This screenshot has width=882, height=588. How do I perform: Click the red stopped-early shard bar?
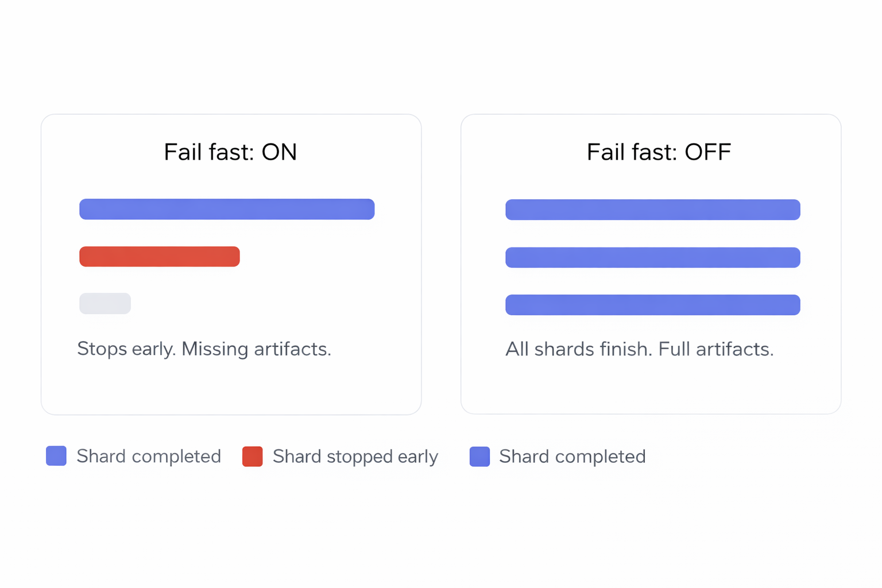point(160,257)
